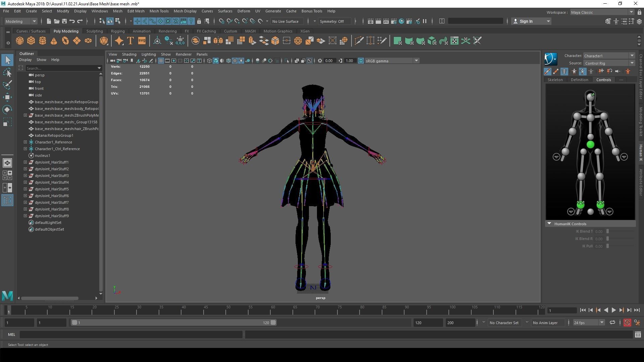Open the Workspace Maya Classic dropdown

click(x=602, y=12)
